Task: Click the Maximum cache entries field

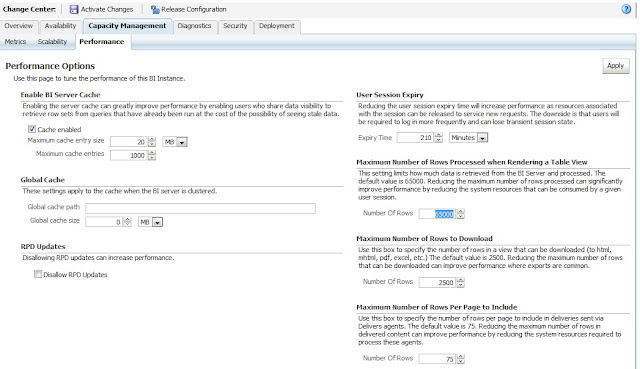Action: [129, 156]
